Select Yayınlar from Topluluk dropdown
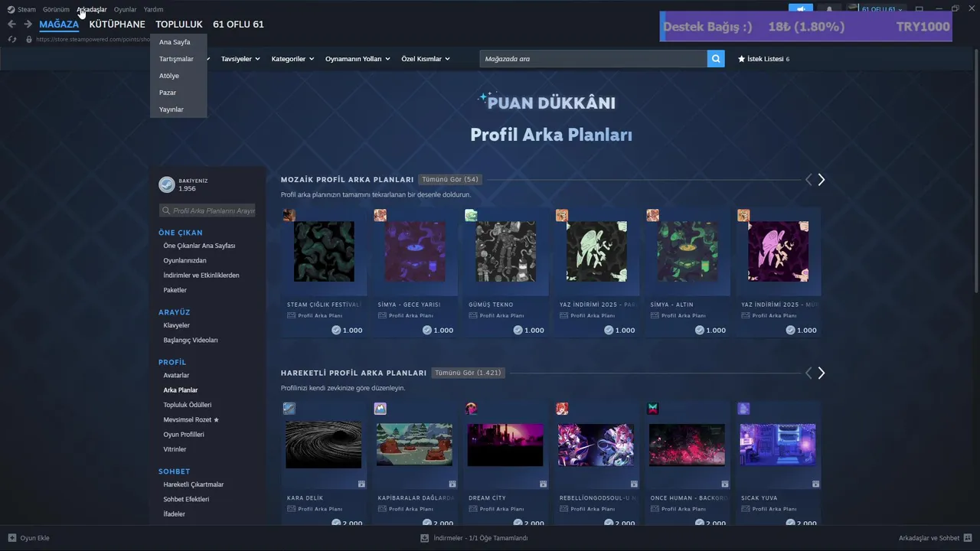 [x=178, y=109]
